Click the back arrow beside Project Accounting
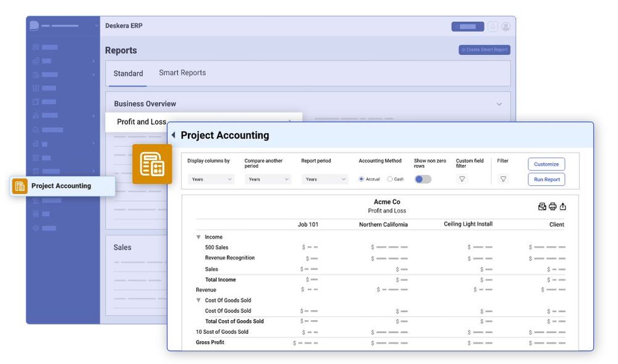The width and height of the screenshot is (618, 364). 173,135
